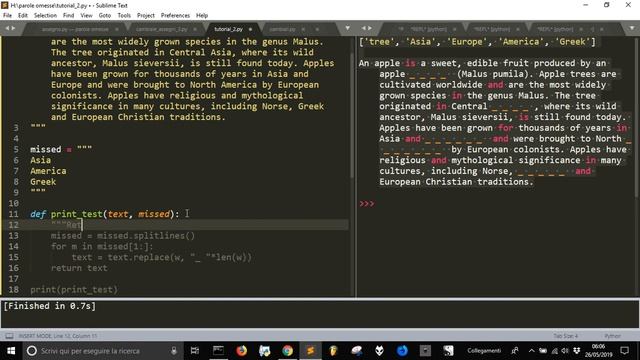
Task: Click print_test function name on line 11
Action: tap(77, 214)
